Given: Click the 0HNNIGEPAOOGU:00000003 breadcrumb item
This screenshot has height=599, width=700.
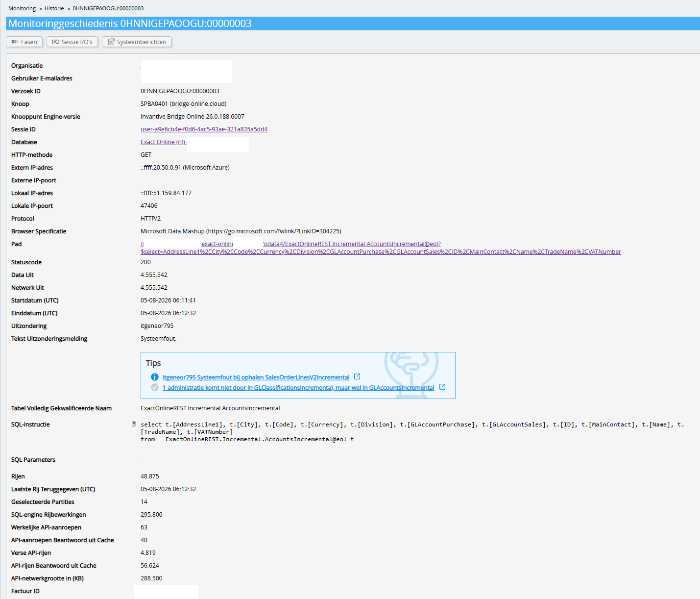Looking at the screenshot, I should click(x=108, y=8).
